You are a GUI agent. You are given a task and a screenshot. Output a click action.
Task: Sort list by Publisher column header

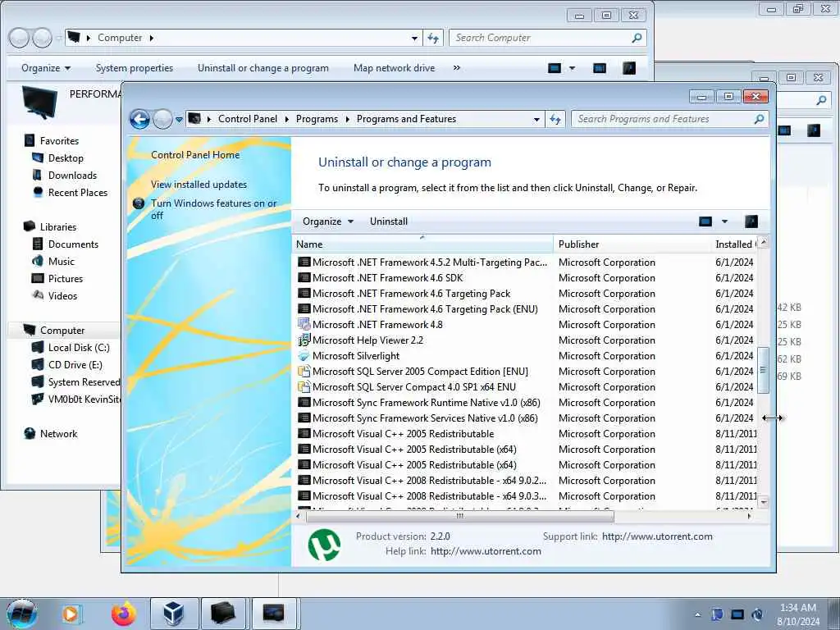632,244
